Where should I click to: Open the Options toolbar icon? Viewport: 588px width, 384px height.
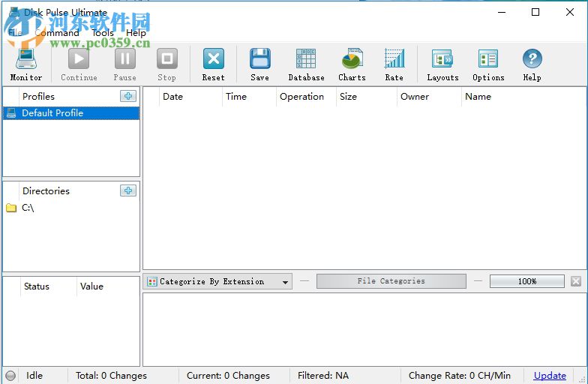tap(488, 59)
